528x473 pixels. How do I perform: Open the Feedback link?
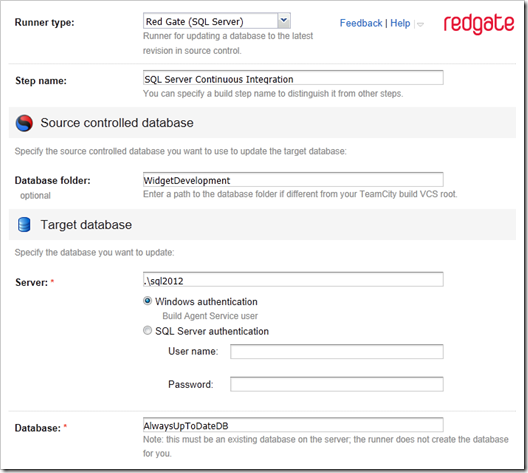(x=361, y=23)
